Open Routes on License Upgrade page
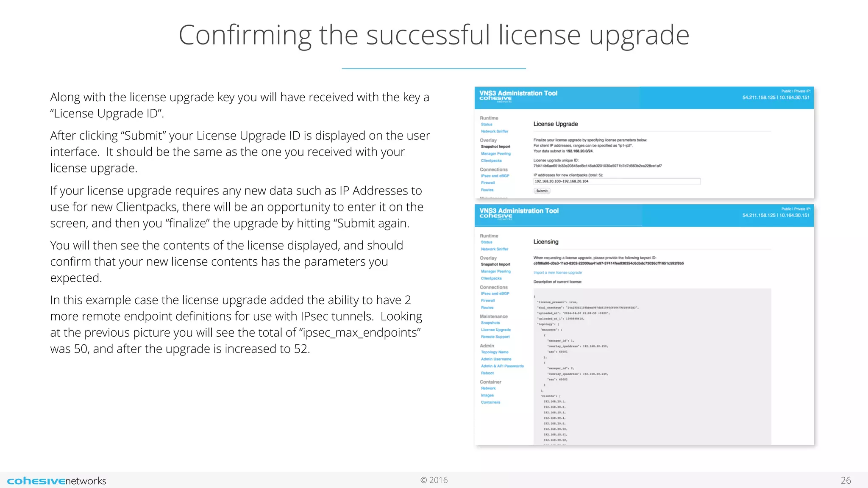The height and width of the screenshot is (488, 868). click(x=487, y=190)
